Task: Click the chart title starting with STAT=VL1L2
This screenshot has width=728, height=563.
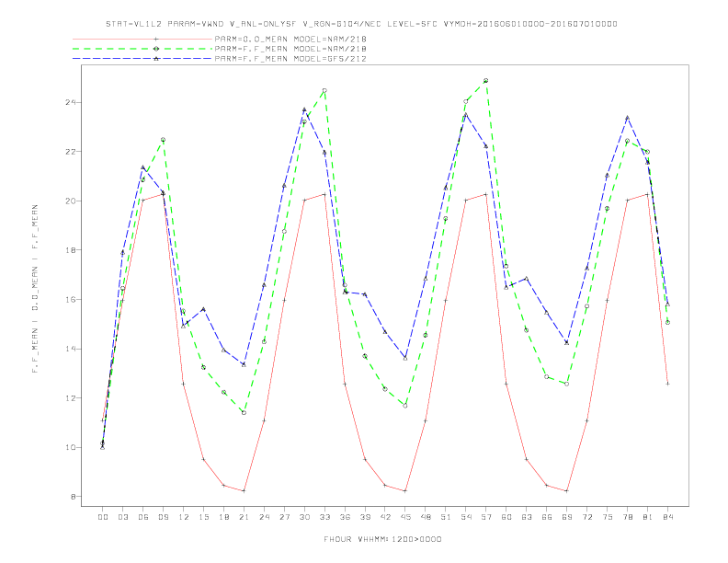Action: (361, 24)
